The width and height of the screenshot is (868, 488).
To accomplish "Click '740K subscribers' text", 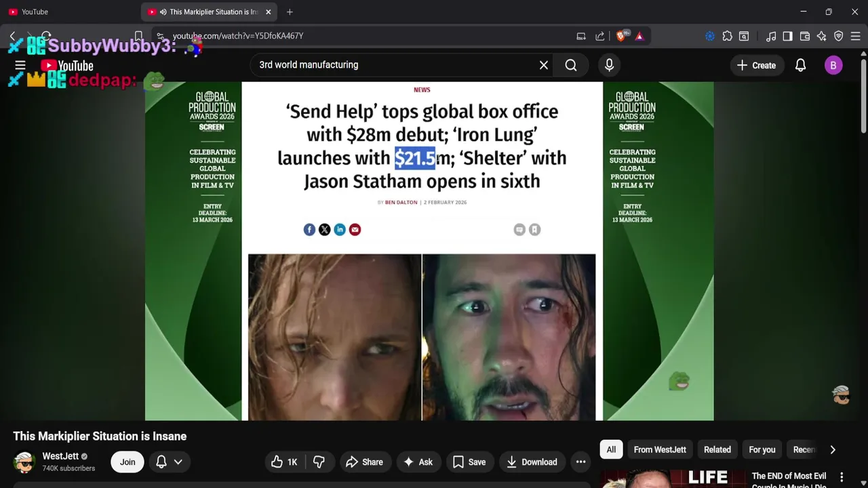I will pyautogui.click(x=68, y=468).
